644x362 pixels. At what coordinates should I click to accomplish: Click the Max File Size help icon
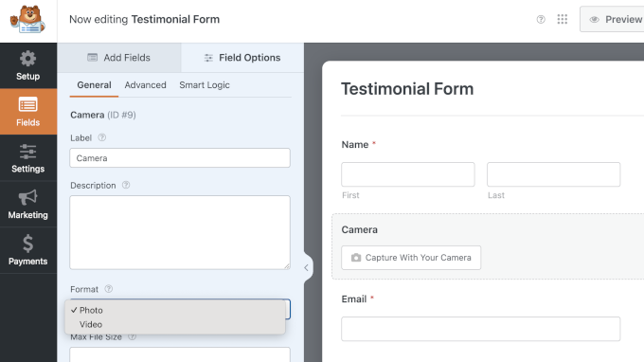(x=132, y=337)
